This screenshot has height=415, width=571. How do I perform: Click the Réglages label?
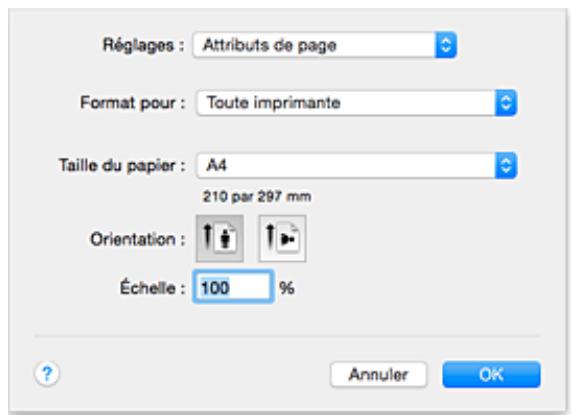click(x=143, y=46)
